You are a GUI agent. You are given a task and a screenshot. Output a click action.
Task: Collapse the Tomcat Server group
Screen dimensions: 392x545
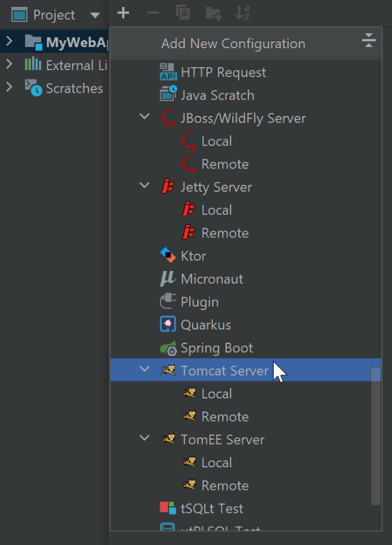tap(144, 369)
